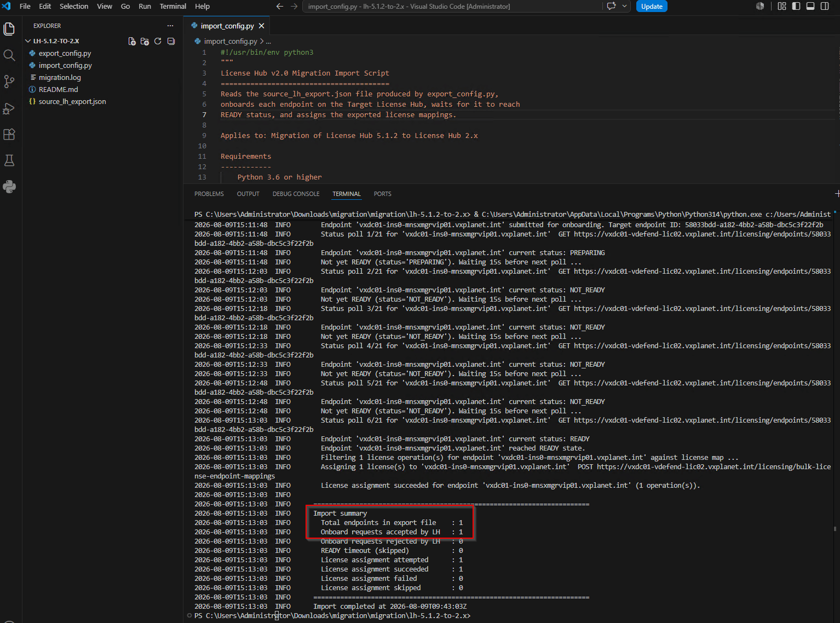The image size is (840, 623).
Task: Open the Terminal menu
Action: pos(173,6)
